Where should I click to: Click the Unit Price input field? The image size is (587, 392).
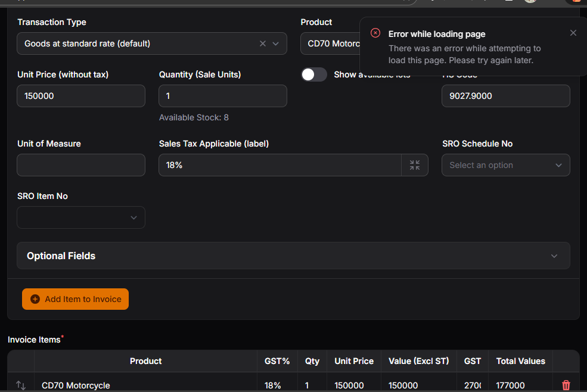point(81,96)
